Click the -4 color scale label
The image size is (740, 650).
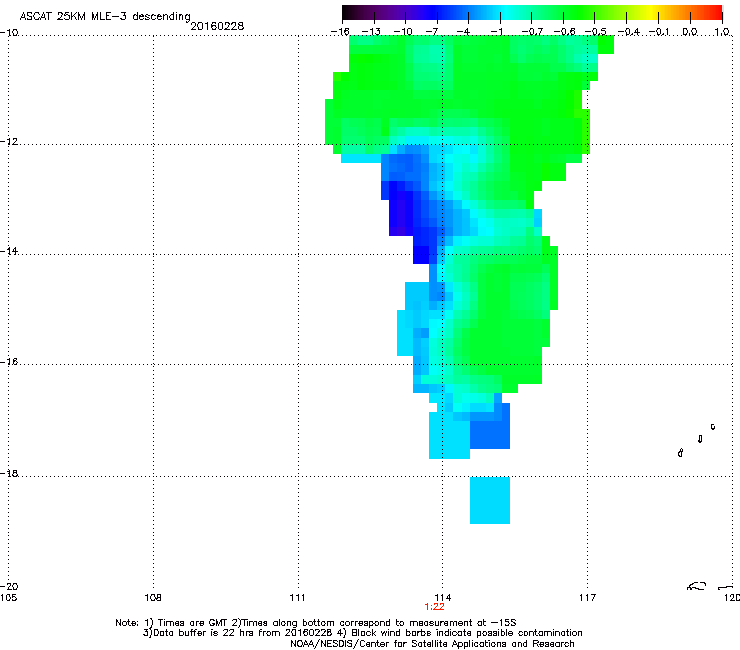(x=463, y=32)
